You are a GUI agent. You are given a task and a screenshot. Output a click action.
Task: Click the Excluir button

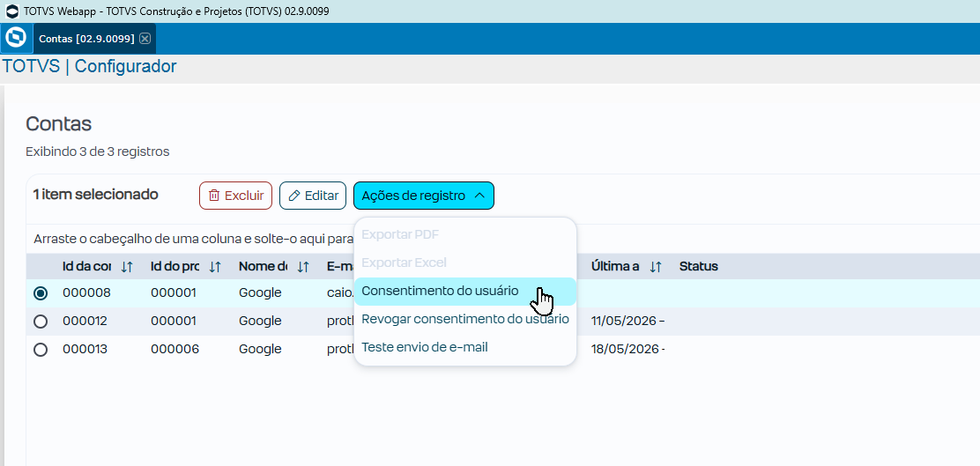pyautogui.click(x=235, y=196)
